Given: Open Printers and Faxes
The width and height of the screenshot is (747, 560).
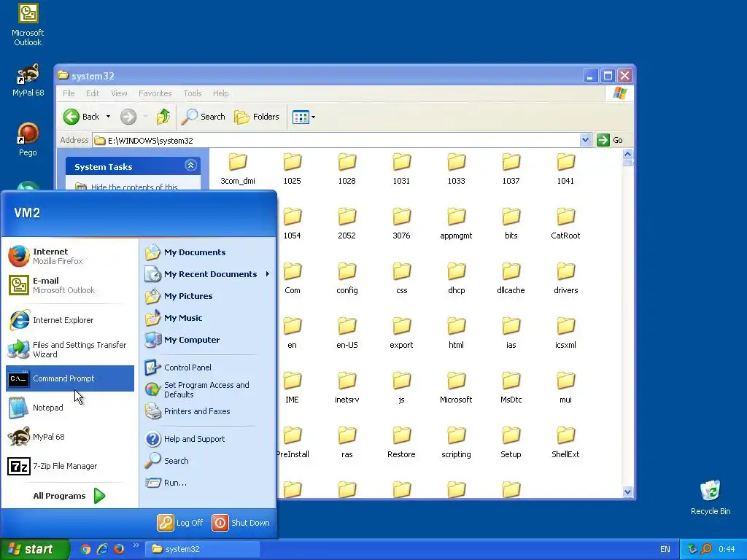Looking at the screenshot, I should (x=208, y=411).
